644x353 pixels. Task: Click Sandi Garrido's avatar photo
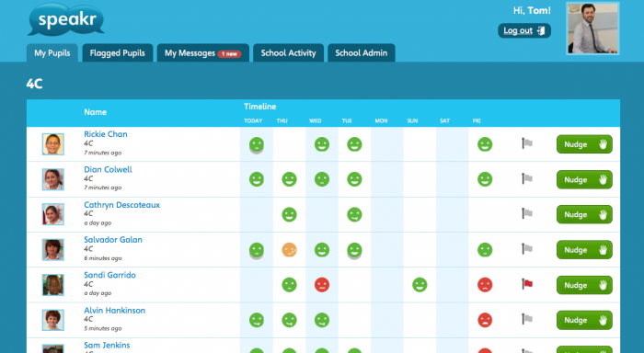pos(53,285)
